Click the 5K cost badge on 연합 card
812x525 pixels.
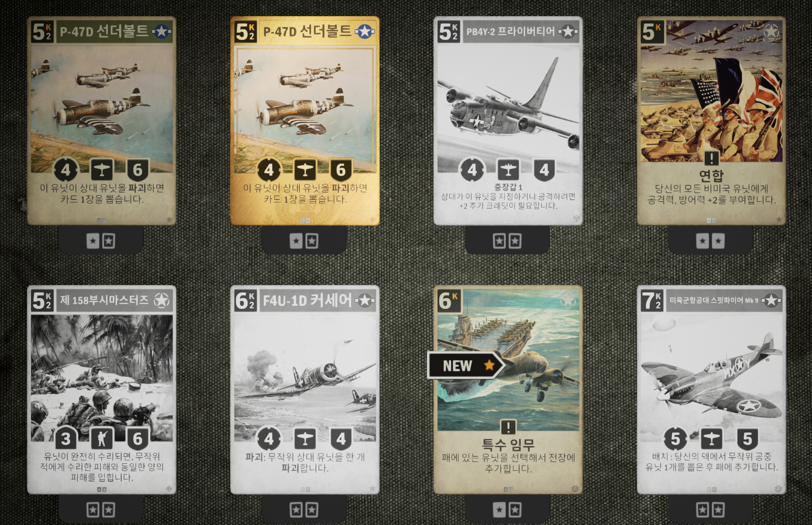[652, 31]
